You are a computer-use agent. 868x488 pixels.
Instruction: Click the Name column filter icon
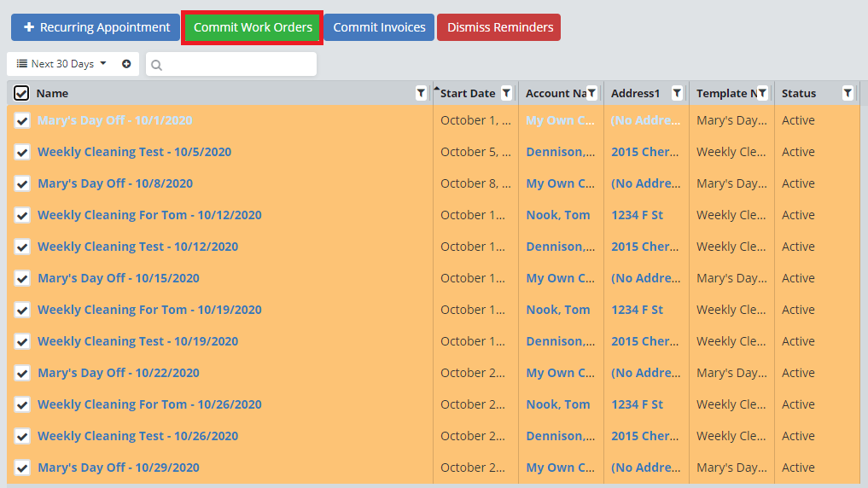coord(421,93)
